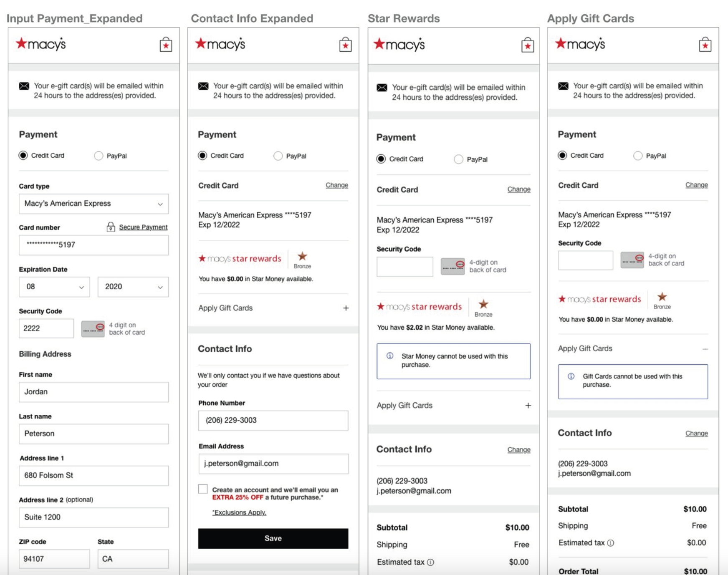Click Credit Card Change link in Contact Info Expanded screen
This screenshot has width=728, height=575.
pyautogui.click(x=337, y=185)
